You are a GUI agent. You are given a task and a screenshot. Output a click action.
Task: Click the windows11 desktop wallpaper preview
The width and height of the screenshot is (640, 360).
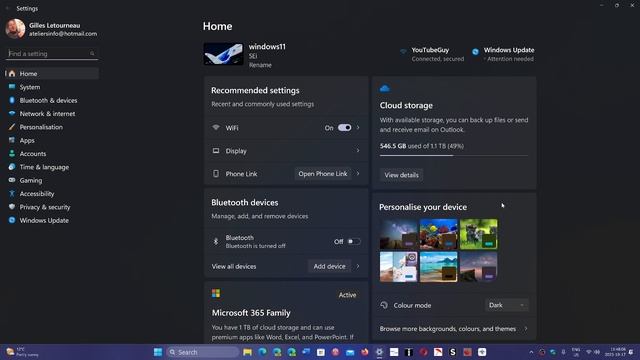point(223,54)
